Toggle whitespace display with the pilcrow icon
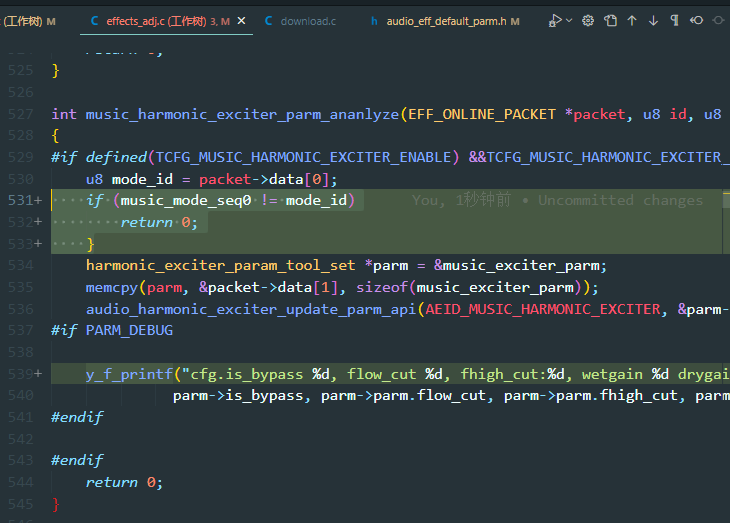 click(674, 20)
